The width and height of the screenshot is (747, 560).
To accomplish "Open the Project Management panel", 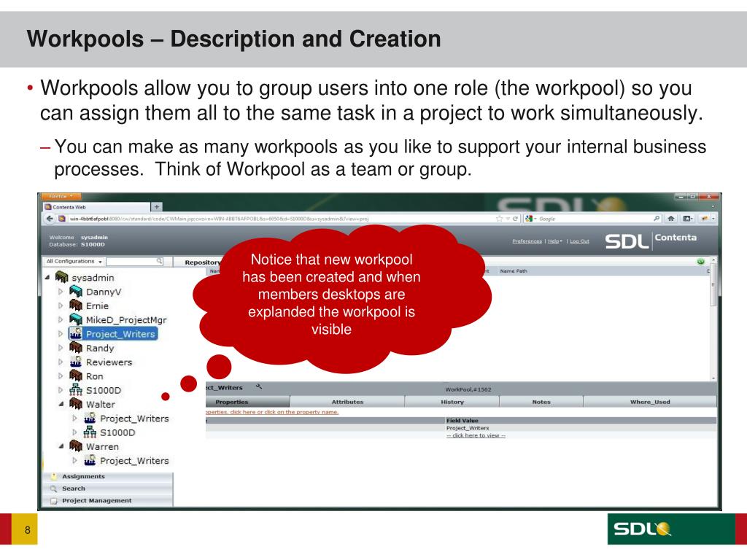I will point(108,500).
